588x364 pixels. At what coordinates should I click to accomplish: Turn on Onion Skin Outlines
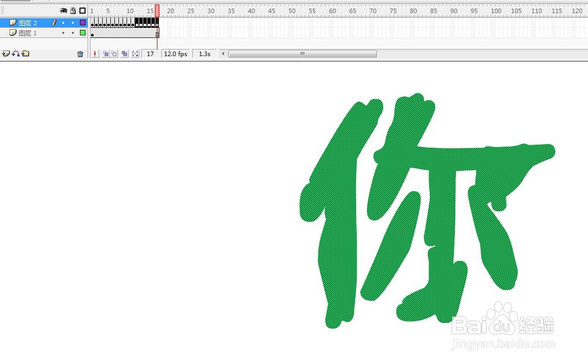113,54
